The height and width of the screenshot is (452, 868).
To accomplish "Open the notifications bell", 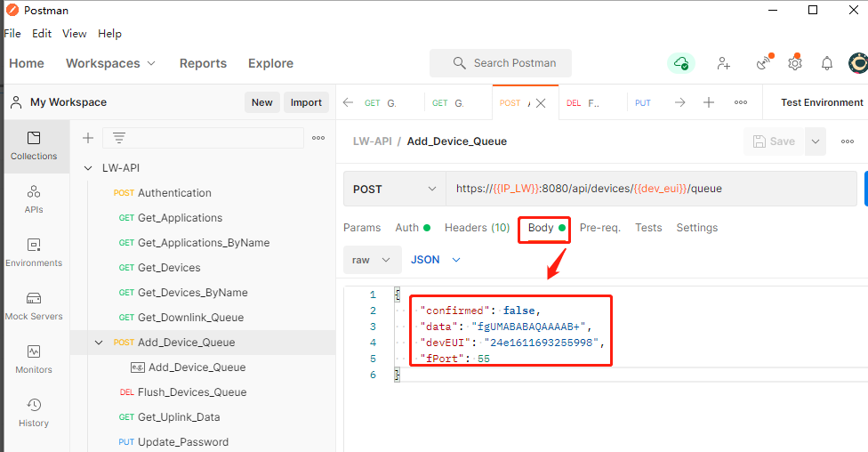I will coord(826,63).
